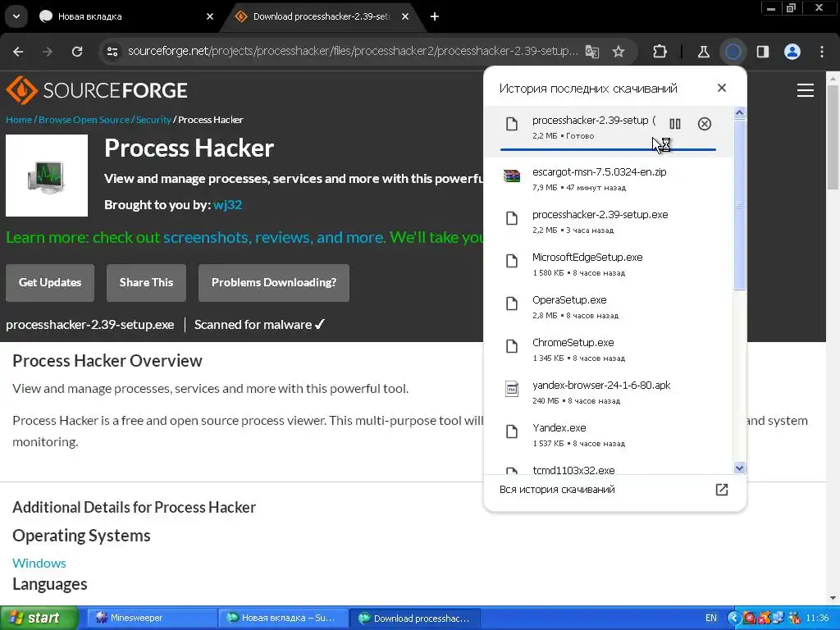The width and height of the screenshot is (840, 630).
Task: Go to Home breadcrumb link
Action: coord(19,120)
